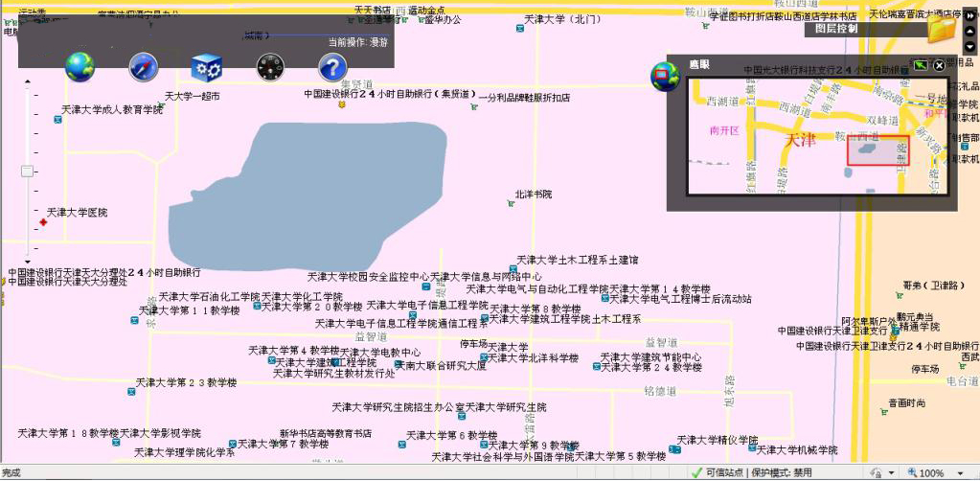Click the 天津大学第9教学楼 label

click(x=534, y=446)
